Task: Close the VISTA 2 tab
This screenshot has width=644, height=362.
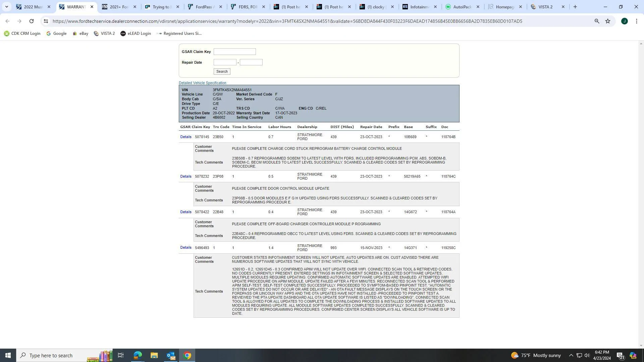Action: (563, 7)
